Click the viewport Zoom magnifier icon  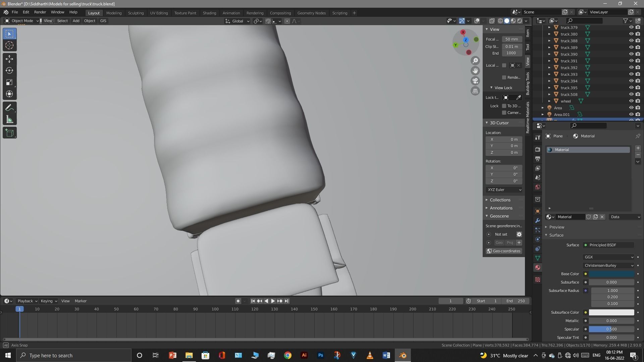click(x=475, y=61)
